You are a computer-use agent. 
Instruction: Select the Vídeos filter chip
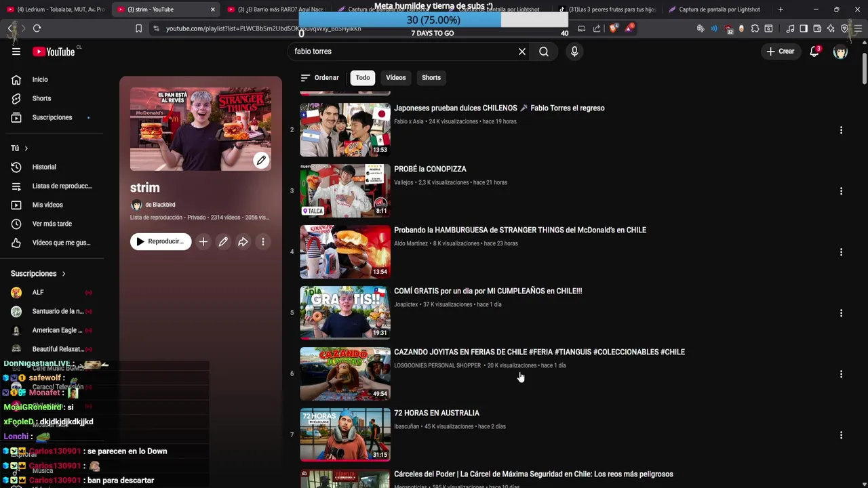coord(396,77)
